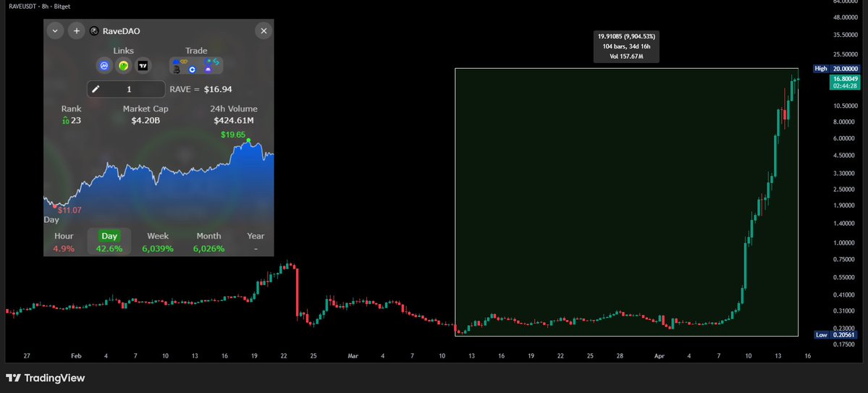The height and width of the screenshot is (393, 868).
Task: Click the measurement tooltip showing 9,904.53%
Action: tap(626, 46)
